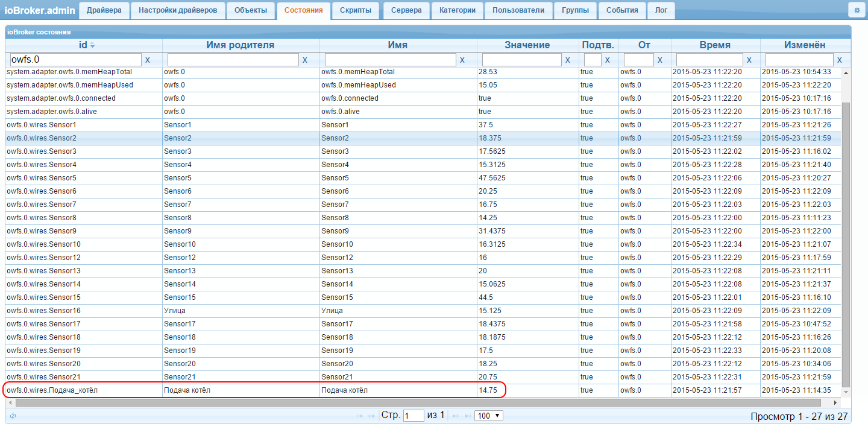Sort by Подтв. column header
This screenshot has height=441, width=868.
pos(598,45)
